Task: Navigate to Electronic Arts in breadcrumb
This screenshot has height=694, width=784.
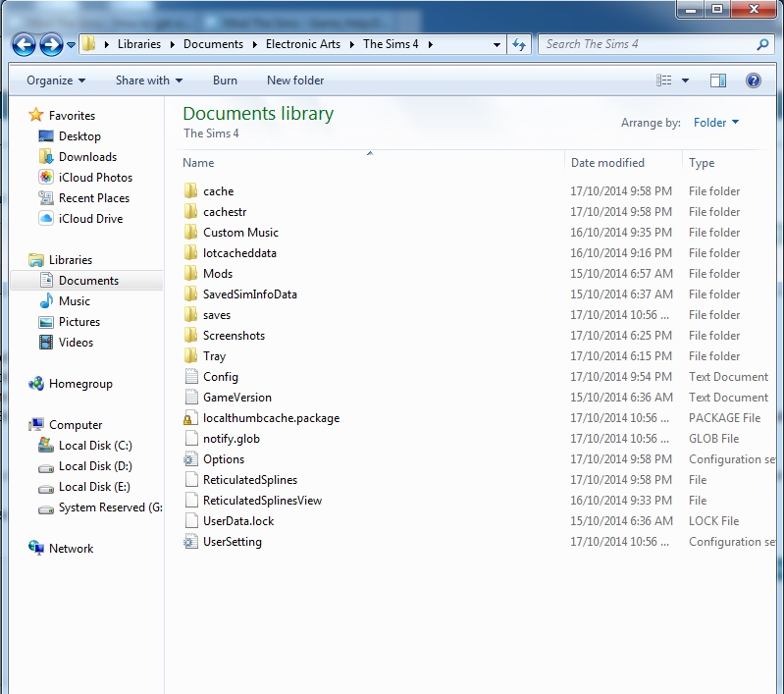Action: 303,44
